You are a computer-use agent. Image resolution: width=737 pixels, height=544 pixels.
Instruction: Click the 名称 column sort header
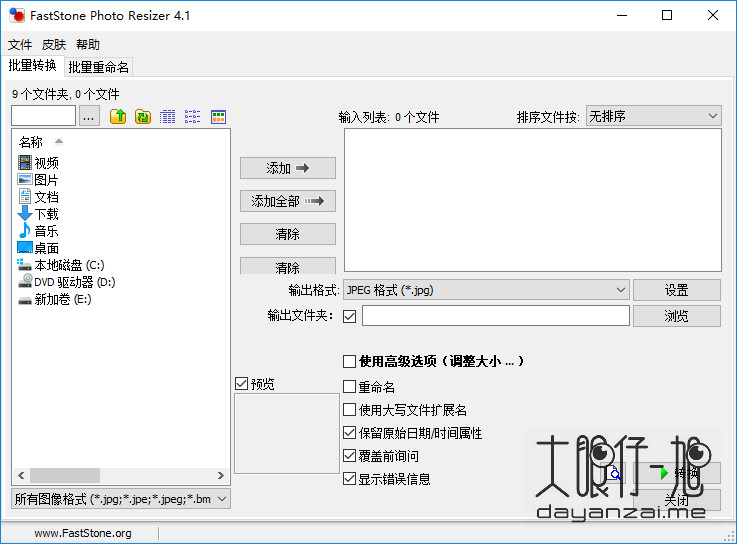[x=31, y=142]
